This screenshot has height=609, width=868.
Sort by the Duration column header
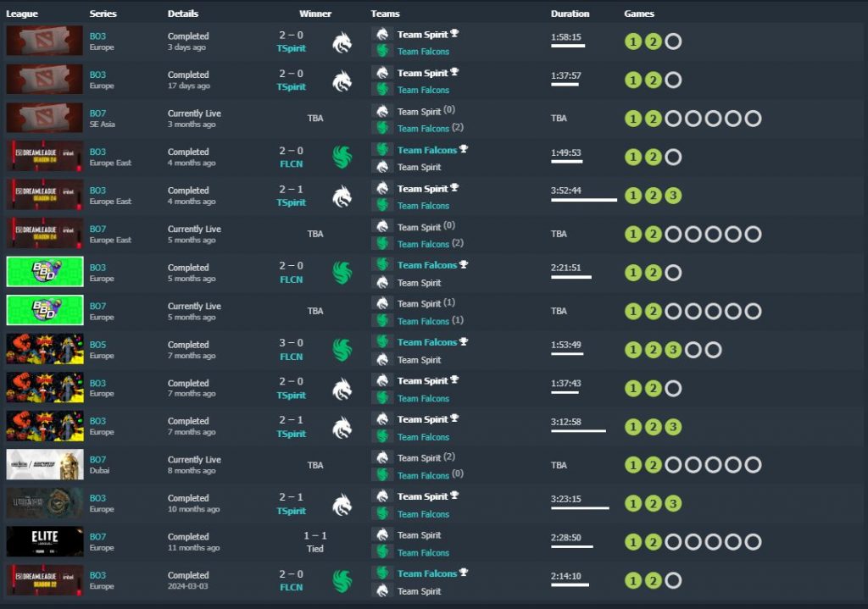point(570,14)
